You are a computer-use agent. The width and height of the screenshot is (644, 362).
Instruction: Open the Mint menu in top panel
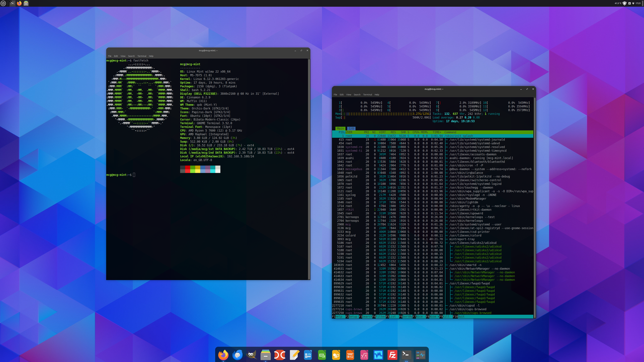pos(4,3)
